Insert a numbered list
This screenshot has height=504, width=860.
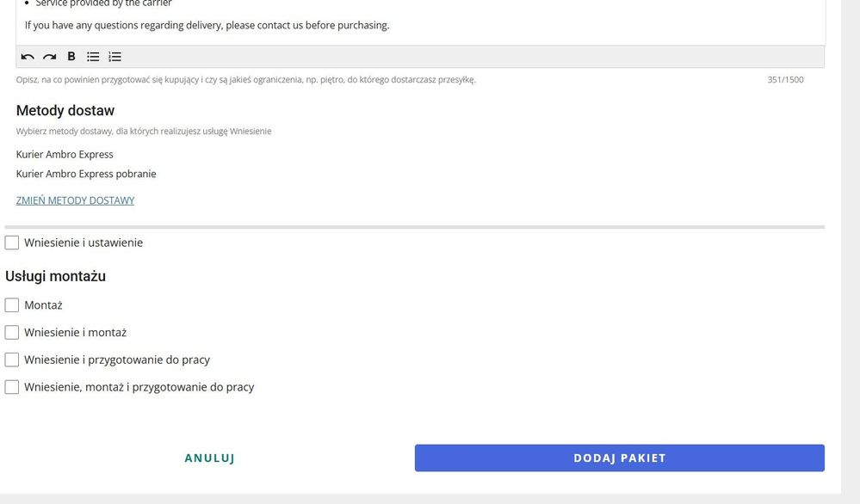114,57
